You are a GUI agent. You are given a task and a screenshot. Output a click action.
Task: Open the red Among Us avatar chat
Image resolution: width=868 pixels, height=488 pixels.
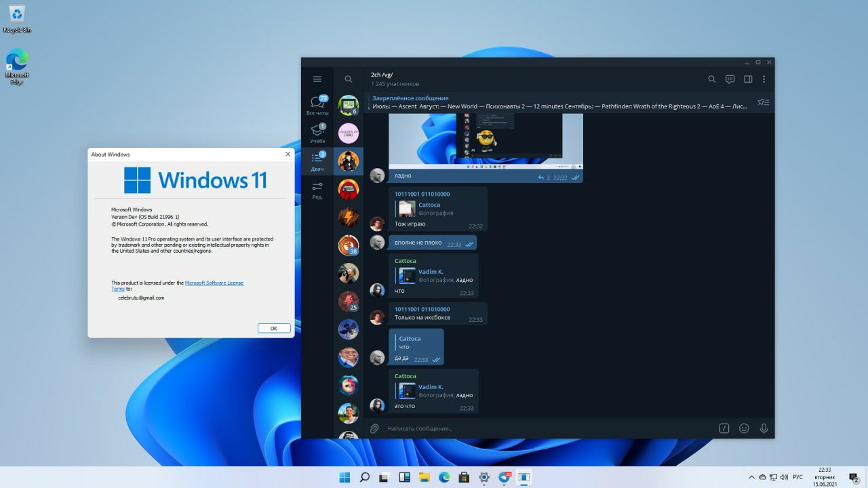click(x=349, y=189)
